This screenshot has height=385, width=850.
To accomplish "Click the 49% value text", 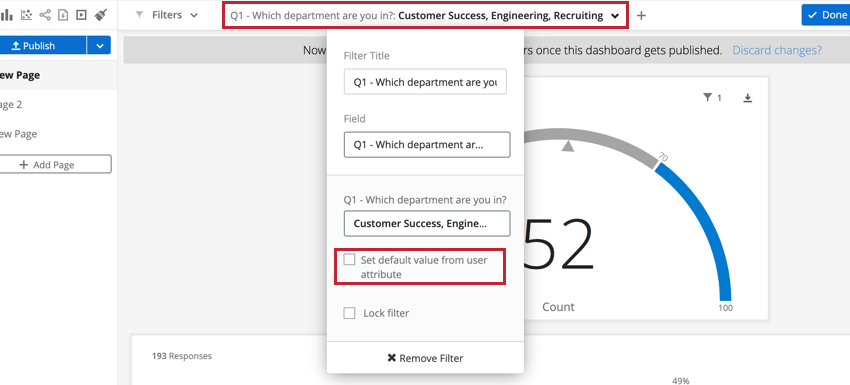I will click(680, 381).
